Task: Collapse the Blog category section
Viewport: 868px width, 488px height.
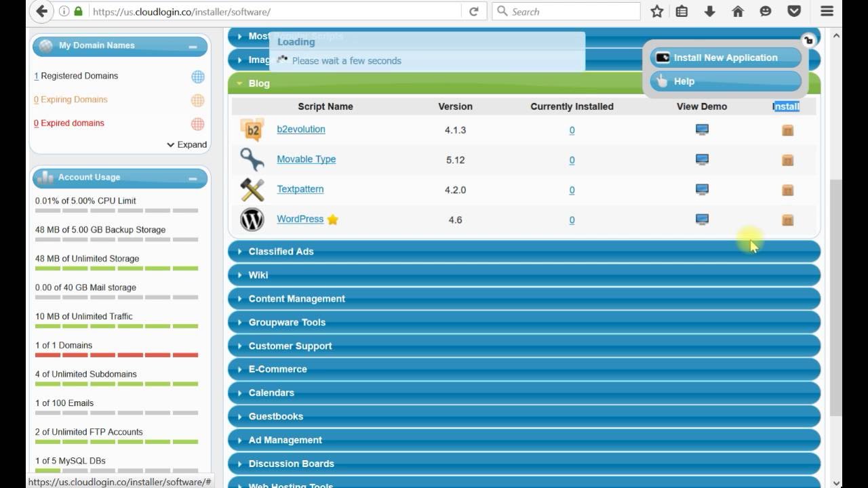Action: (x=524, y=83)
